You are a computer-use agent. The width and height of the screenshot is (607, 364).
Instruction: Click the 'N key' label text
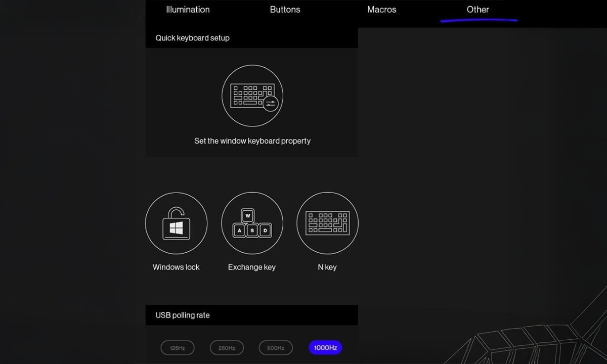point(327,267)
